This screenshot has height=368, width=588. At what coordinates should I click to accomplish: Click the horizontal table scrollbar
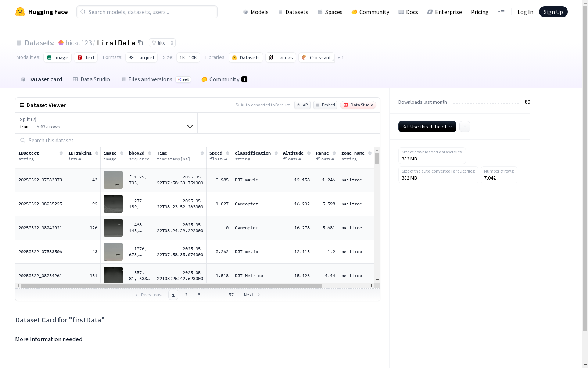(171, 286)
